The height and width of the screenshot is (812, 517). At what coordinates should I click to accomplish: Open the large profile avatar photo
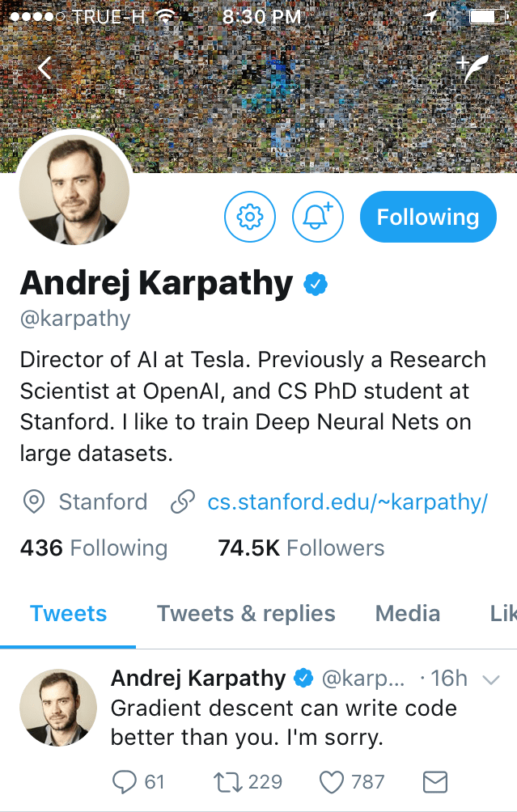pos(74,187)
